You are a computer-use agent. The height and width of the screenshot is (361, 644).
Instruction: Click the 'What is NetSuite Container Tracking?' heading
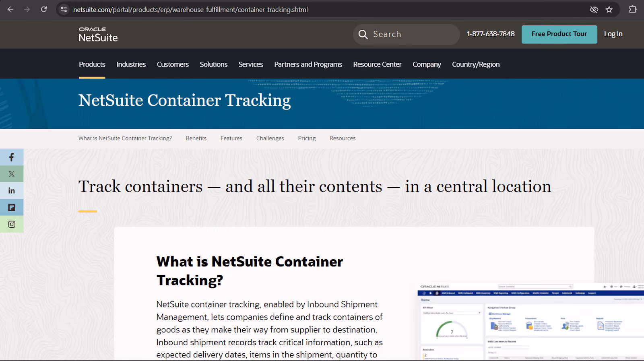[250, 271]
